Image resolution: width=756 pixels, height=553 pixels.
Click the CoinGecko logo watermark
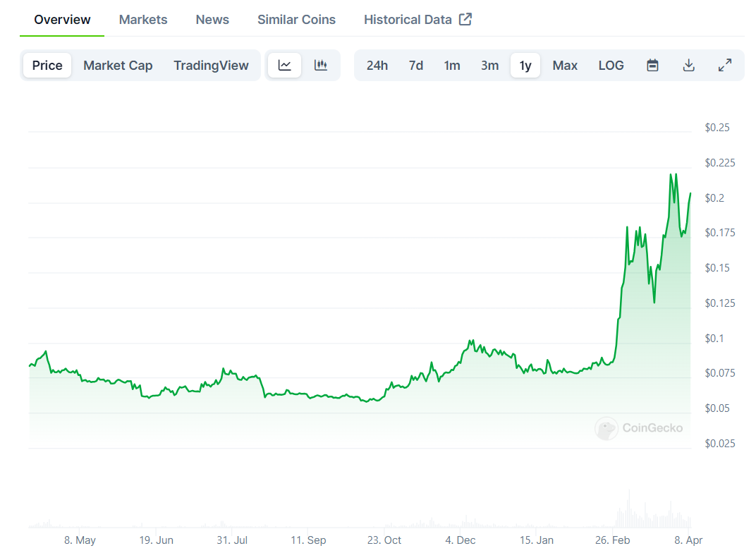click(606, 428)
